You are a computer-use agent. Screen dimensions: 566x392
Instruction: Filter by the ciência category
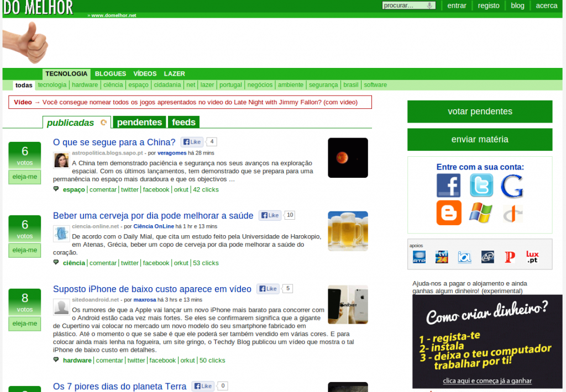tap(113, 84)
